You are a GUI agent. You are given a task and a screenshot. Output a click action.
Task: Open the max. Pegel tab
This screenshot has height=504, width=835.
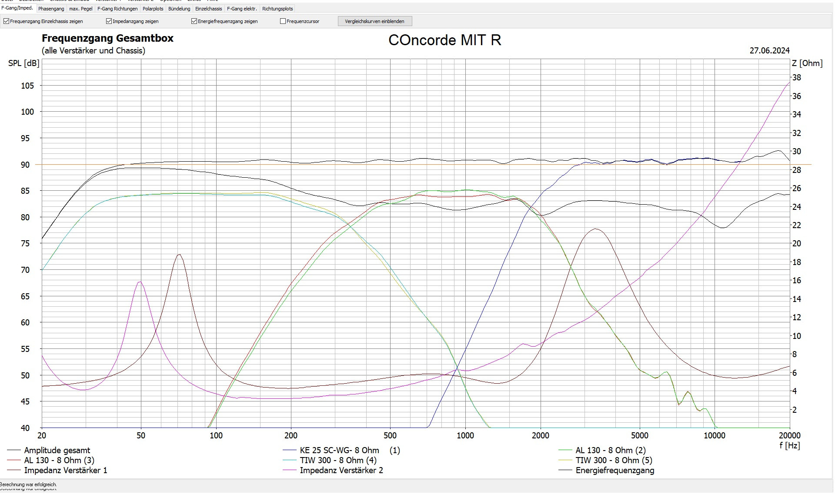(x=80, y=9)
